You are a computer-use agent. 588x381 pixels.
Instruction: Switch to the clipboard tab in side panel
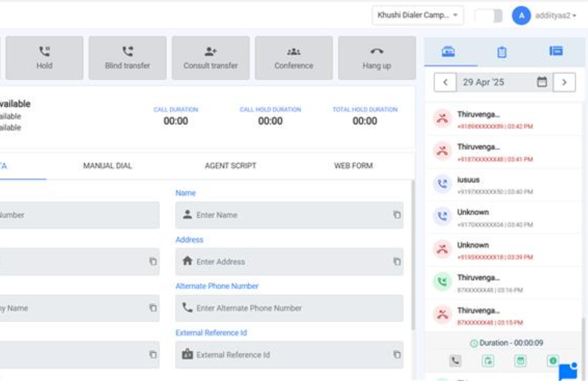pyautogui.click(x=502, y=52)
